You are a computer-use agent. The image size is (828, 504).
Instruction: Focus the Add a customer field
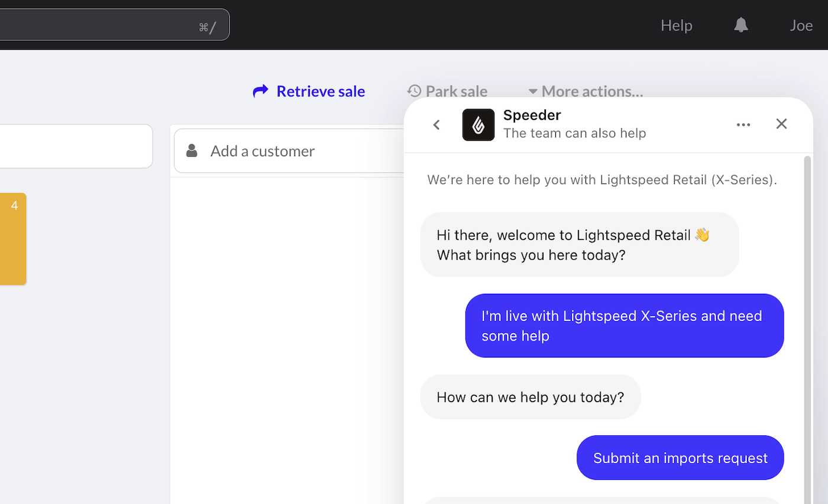[x=290, y=151]
